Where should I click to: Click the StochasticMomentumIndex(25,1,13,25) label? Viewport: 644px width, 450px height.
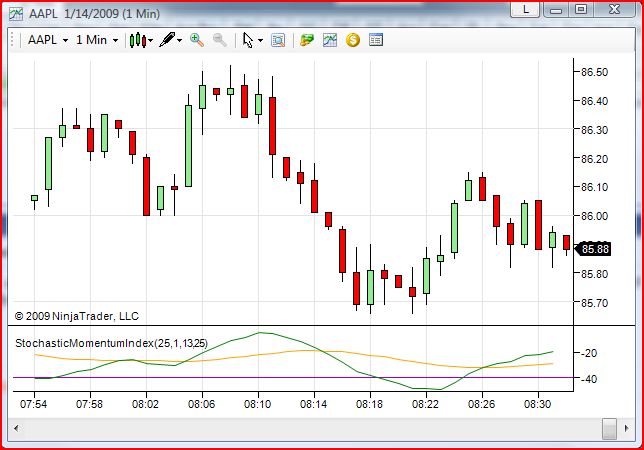coord(111,343)
